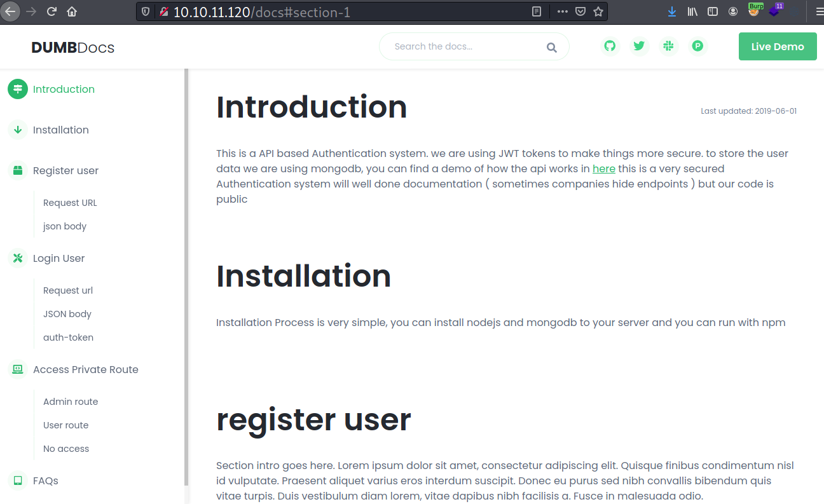Click the search magnifier icon
The height and width of the screenshot is (504, 824).
point(551,47)
